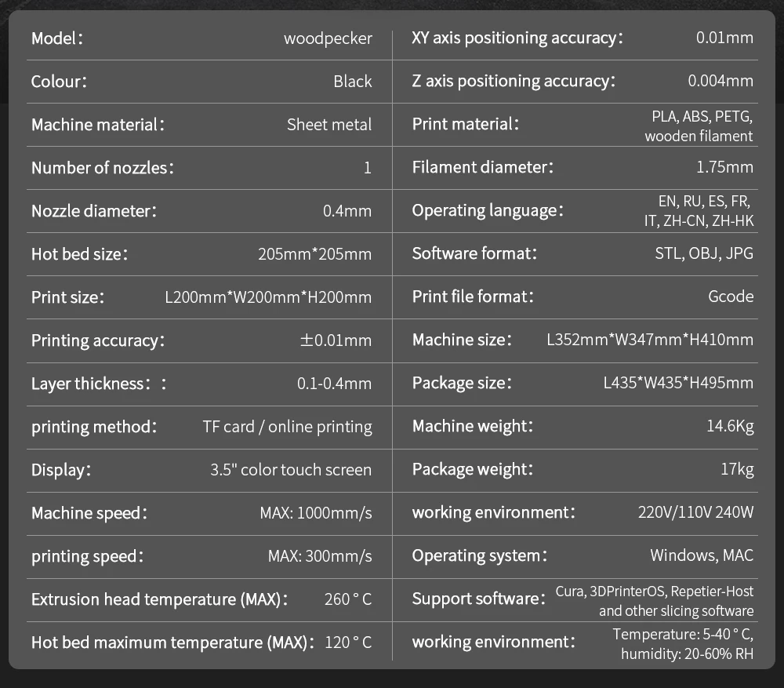
Task: Click the 'Layer thickness:' label
Action: pyautogui.click(x=99, y=384)
